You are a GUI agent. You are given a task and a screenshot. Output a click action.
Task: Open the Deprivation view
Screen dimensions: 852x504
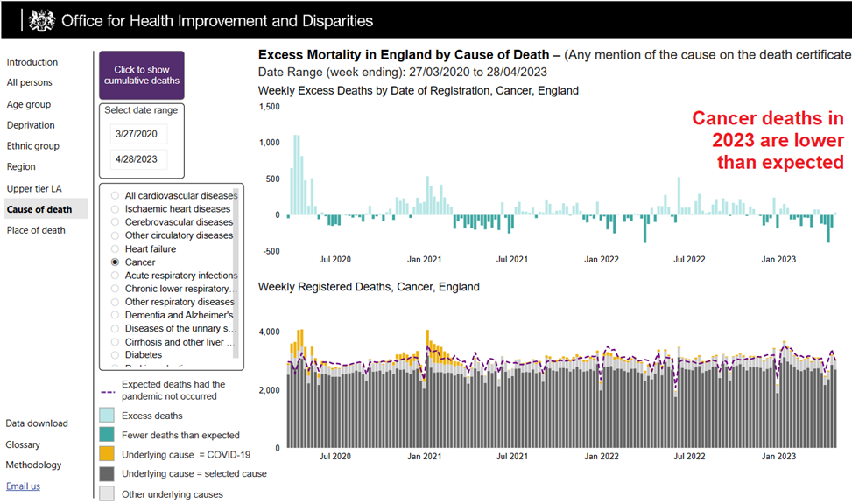coord(31,125)
